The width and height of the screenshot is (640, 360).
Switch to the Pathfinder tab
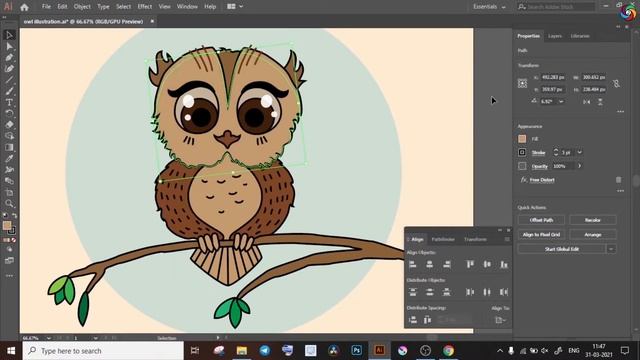[x=443, y=239]
